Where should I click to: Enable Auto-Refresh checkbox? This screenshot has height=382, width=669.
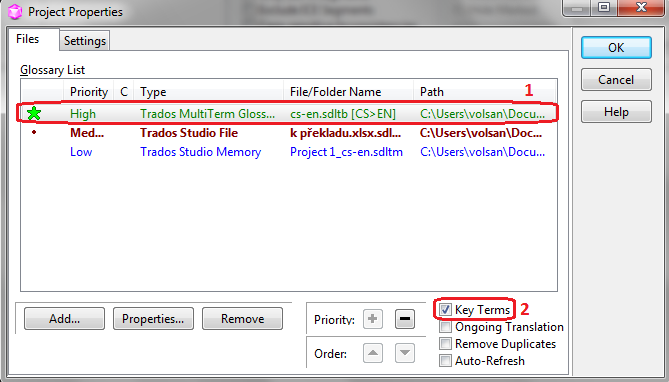(x=445, y=361)
